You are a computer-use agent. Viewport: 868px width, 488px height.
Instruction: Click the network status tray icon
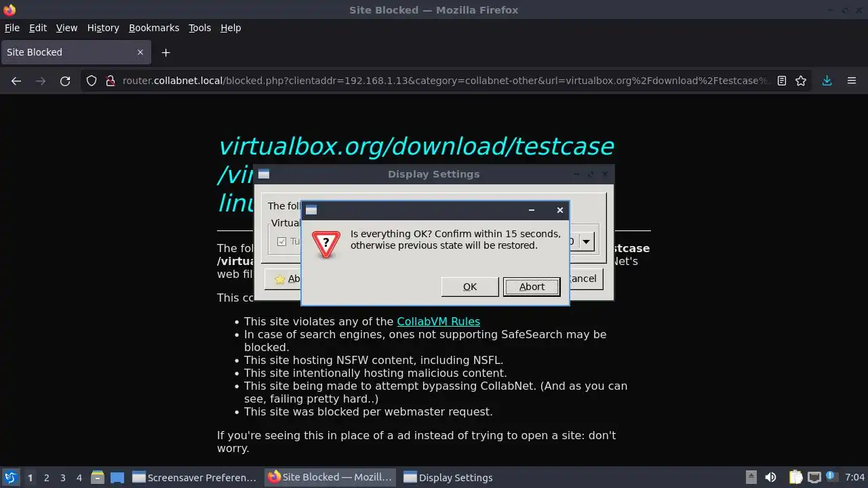click(814, 477)
